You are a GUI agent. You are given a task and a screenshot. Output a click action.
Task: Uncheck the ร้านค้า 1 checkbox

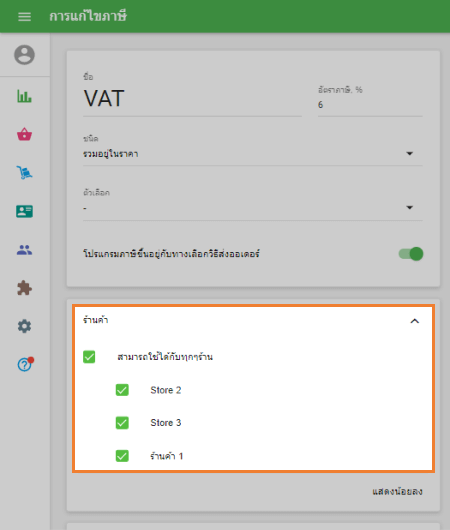tap(122, 456)
